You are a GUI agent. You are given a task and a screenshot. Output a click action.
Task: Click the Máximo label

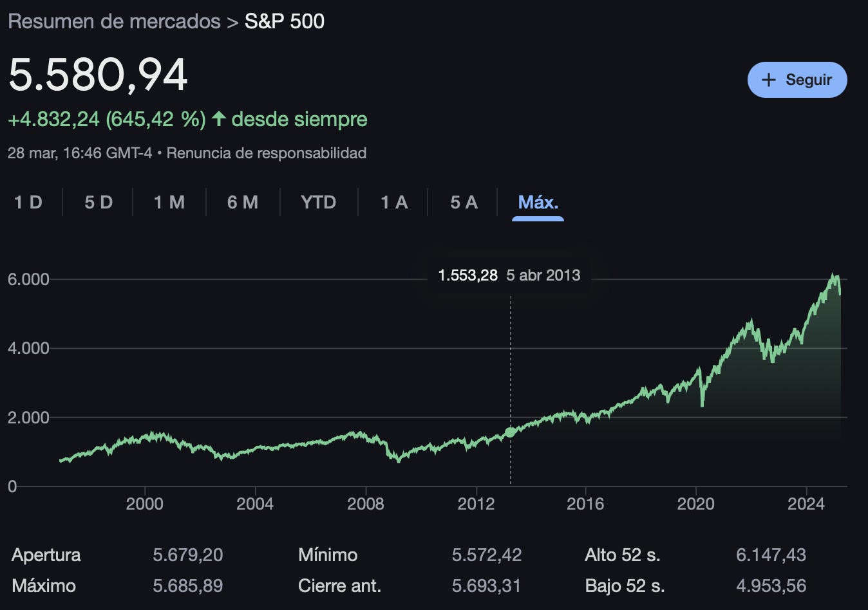pyautogui.click(x=44, y=586)
